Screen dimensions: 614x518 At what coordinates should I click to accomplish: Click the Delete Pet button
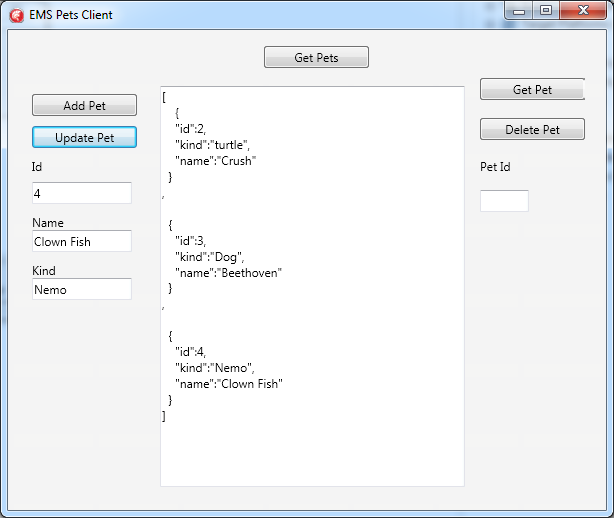click(532, 129)
